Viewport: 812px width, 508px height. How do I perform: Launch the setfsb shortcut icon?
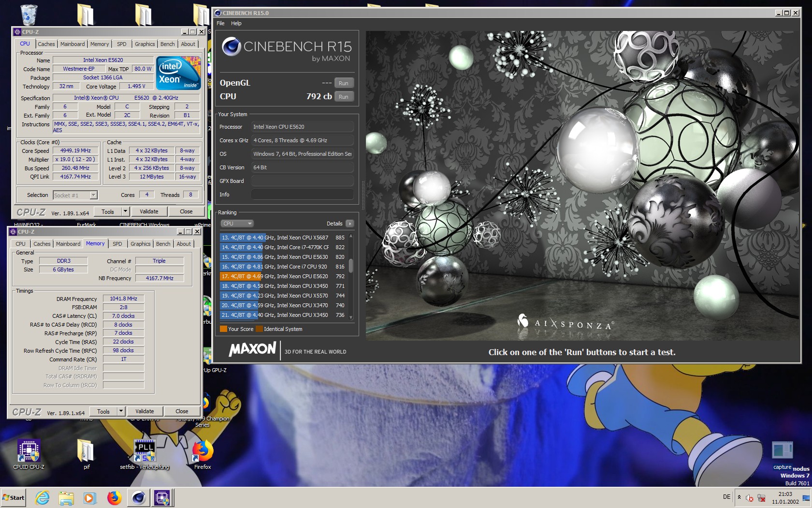coord(145,454)
